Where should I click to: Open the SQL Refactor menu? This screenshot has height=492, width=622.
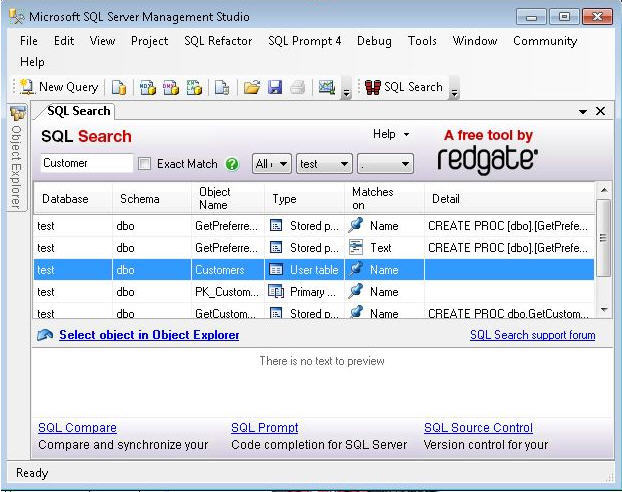(x=218, y=41)
